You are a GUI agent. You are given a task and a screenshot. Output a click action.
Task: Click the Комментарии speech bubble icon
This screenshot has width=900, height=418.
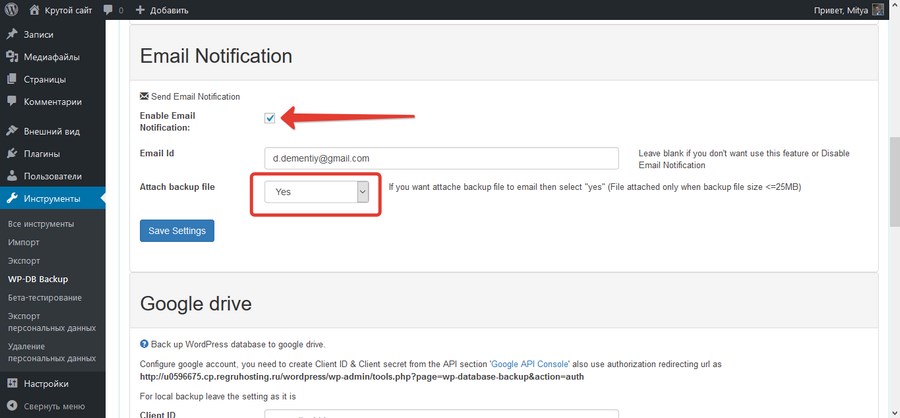coord(12,102)
